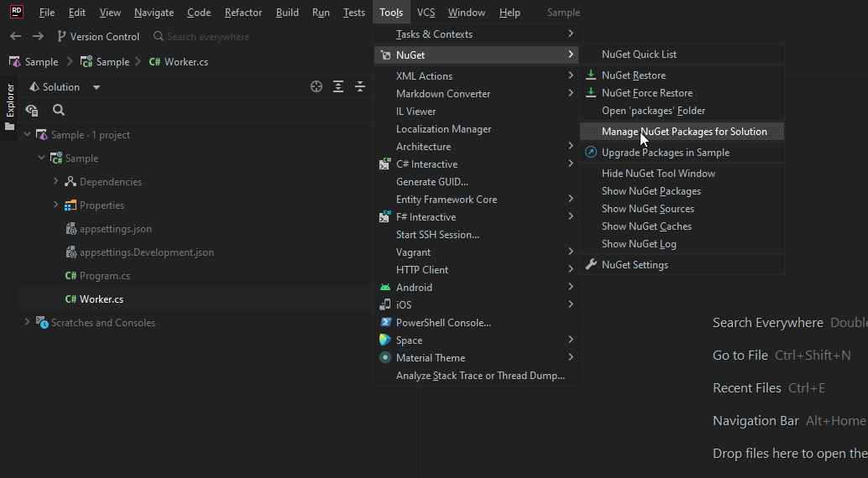Click the Search everywhere field
868x478 pixels.
pos(201,37)
